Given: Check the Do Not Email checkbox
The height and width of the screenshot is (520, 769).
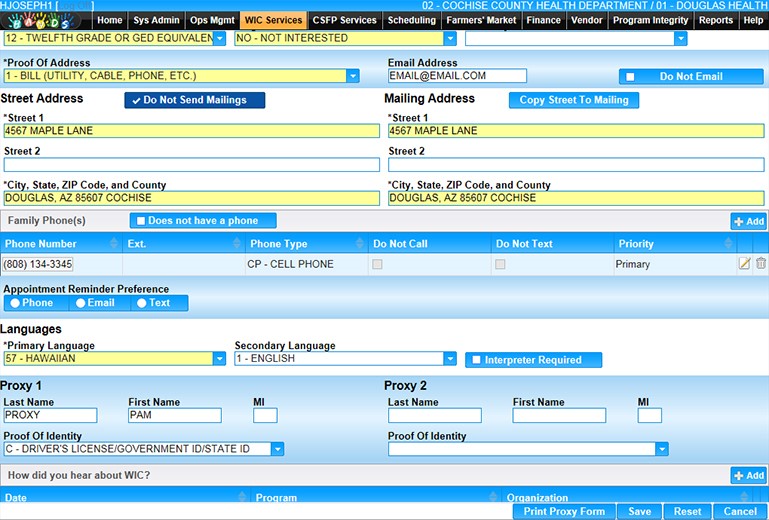Looking at the screenshot, I should 630,76.
